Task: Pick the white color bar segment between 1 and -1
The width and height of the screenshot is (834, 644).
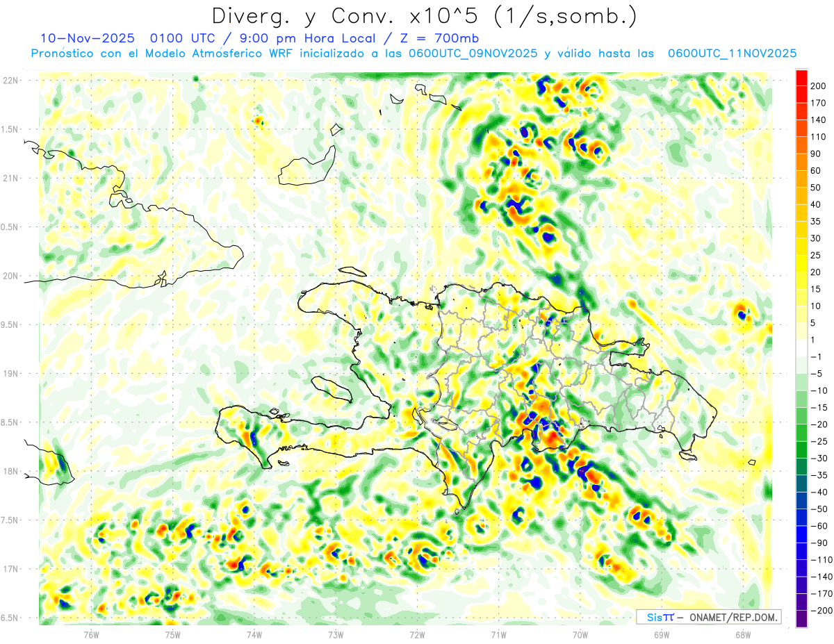Action: tap(801, 348)
